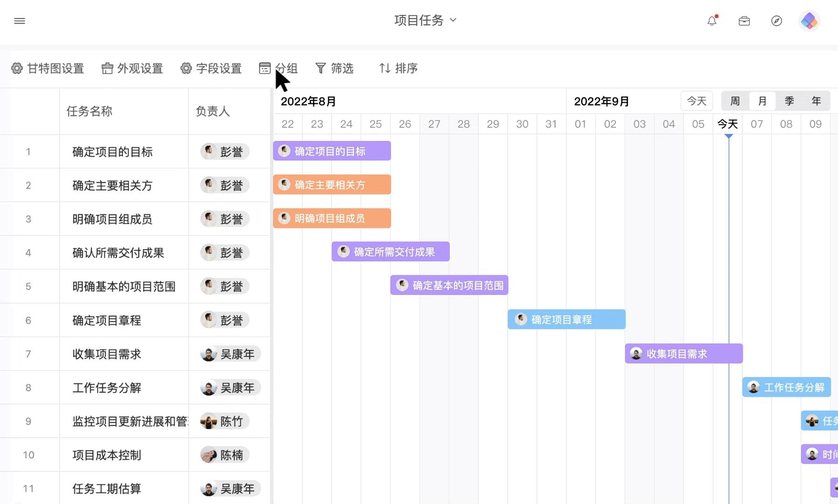Screen dimensions: 838x504
Task: Select the 收集项目需求 task bar
Action: coord(684,353)
